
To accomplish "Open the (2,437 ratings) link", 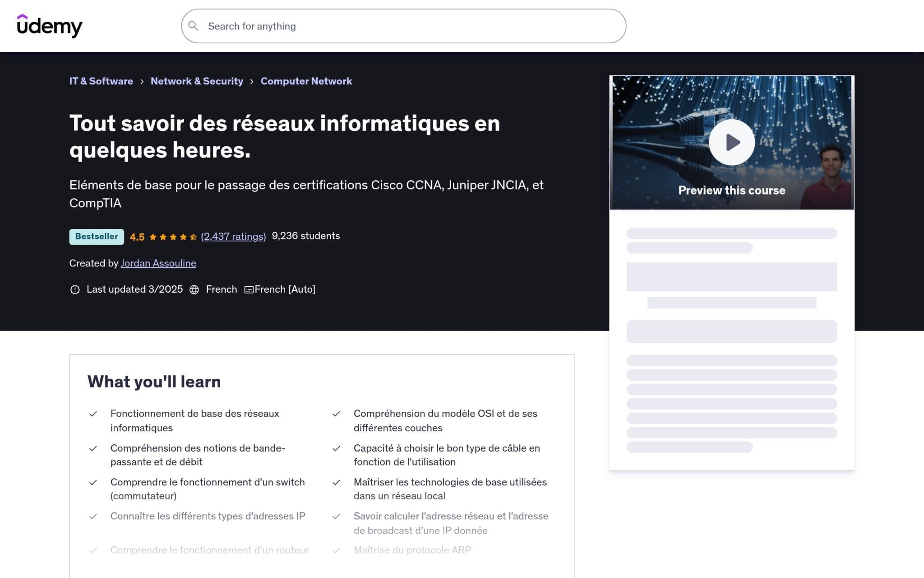I will coord(233,237).
